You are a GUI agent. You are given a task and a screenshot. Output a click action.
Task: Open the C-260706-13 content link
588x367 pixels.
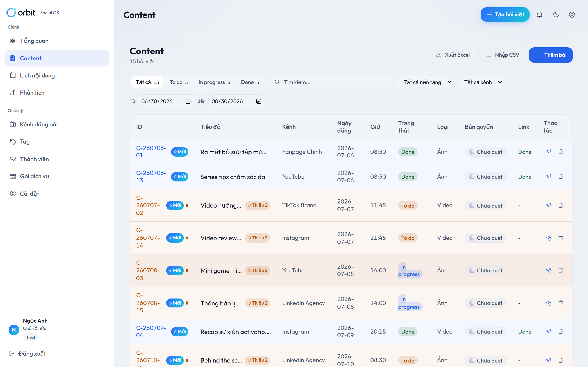point(151,176)
